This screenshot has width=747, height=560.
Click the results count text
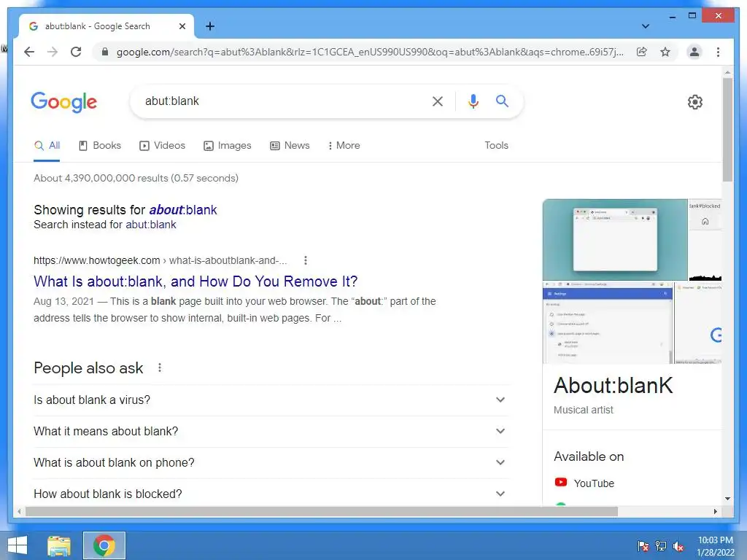tap(136, 178)
